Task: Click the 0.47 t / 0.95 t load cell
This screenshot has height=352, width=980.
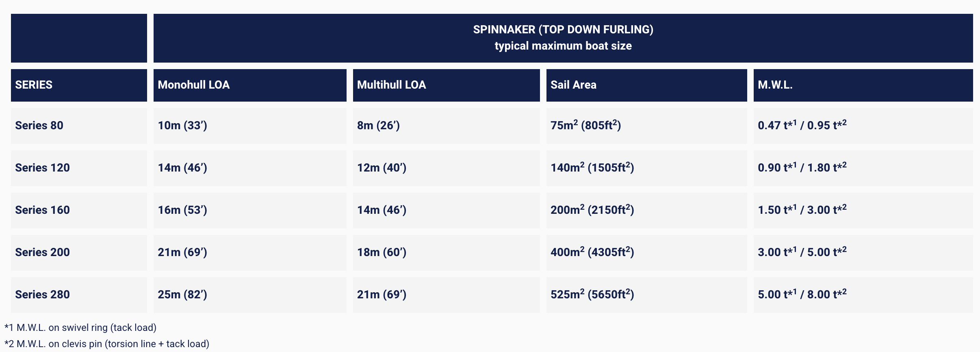Action: (x=802, y=126)
